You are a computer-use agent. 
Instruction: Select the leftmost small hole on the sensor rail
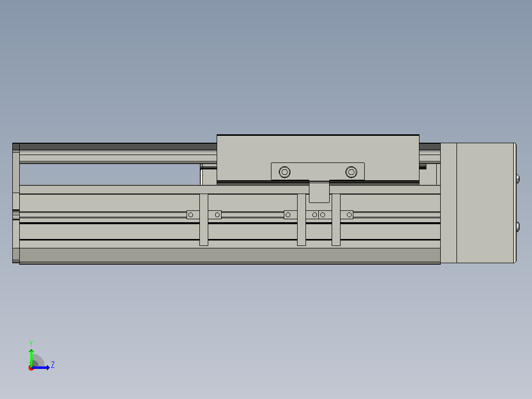click(190, 215)
